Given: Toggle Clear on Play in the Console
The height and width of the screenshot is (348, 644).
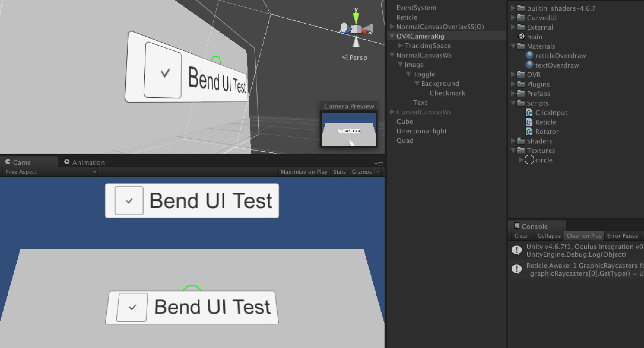Looking at the screenshot, I should click(584, 236).
